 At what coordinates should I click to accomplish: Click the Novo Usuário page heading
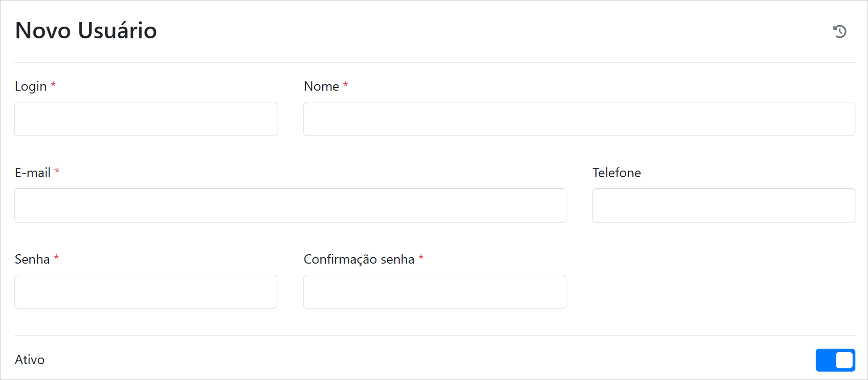click(86, 31)
